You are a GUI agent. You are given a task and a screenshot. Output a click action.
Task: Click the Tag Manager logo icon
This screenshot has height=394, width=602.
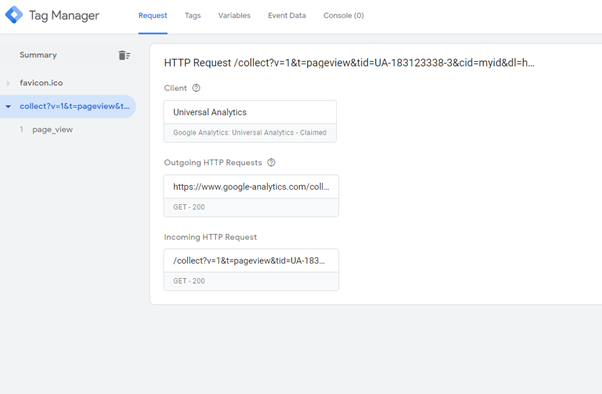point(14,15)
